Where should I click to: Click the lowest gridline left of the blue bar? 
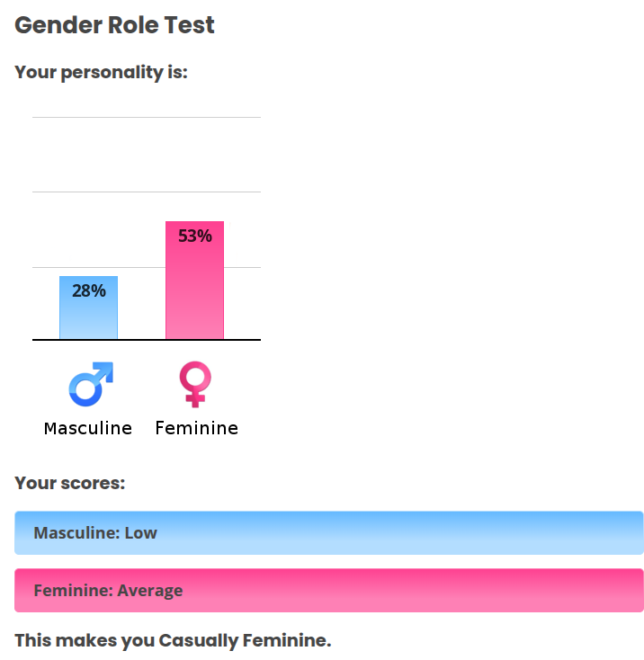[45, 267]
